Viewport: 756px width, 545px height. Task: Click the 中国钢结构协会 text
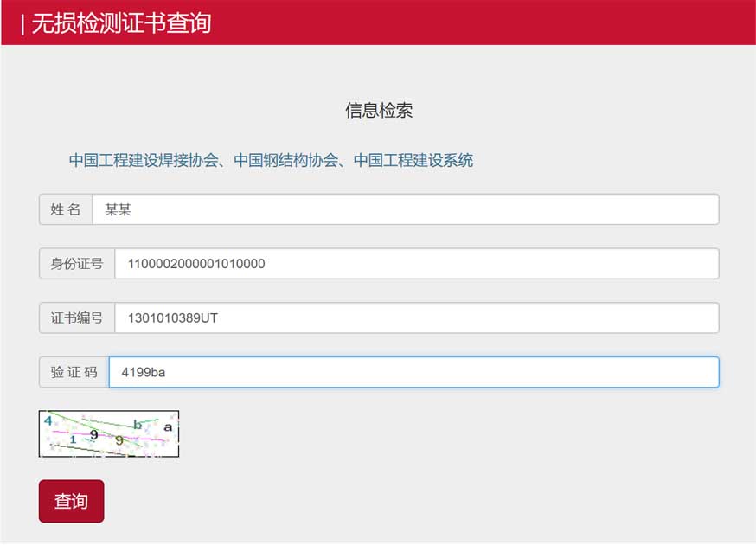point(285,160)
